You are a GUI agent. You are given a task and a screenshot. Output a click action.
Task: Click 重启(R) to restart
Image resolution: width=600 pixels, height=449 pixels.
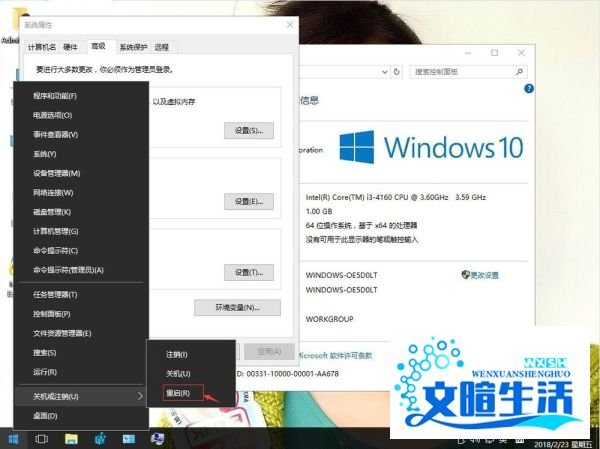pyautogui.click(x=191, y=393)
